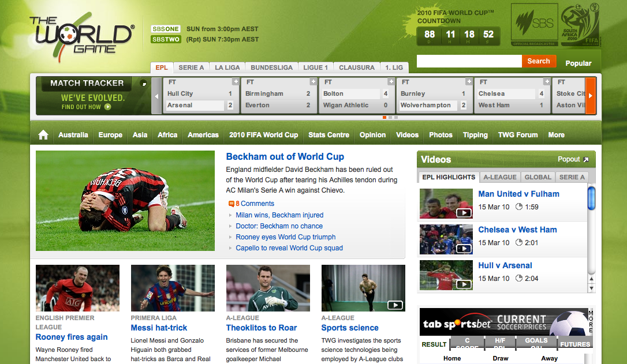Switch to EPL HIGHLIGHTS video tab

click(x=449, y=177)
